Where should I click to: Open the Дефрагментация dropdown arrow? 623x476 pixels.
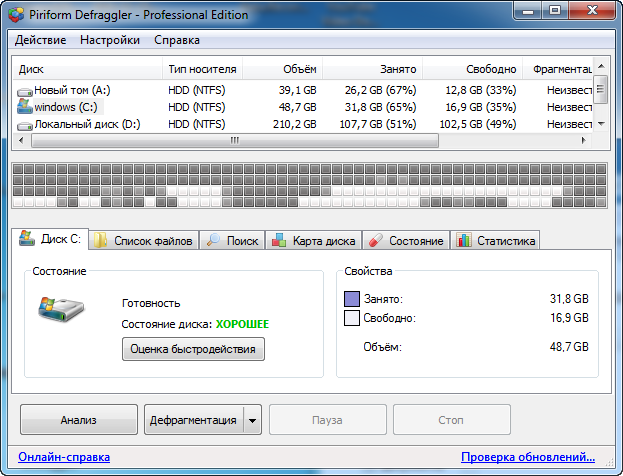(x=252, y=420)
